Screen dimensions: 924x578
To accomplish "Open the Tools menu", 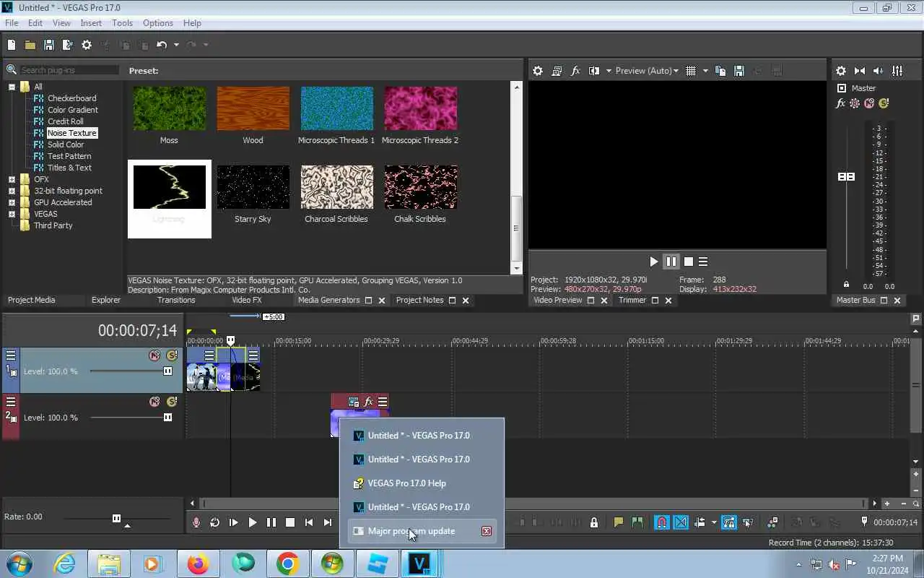I will pos(122,23).
